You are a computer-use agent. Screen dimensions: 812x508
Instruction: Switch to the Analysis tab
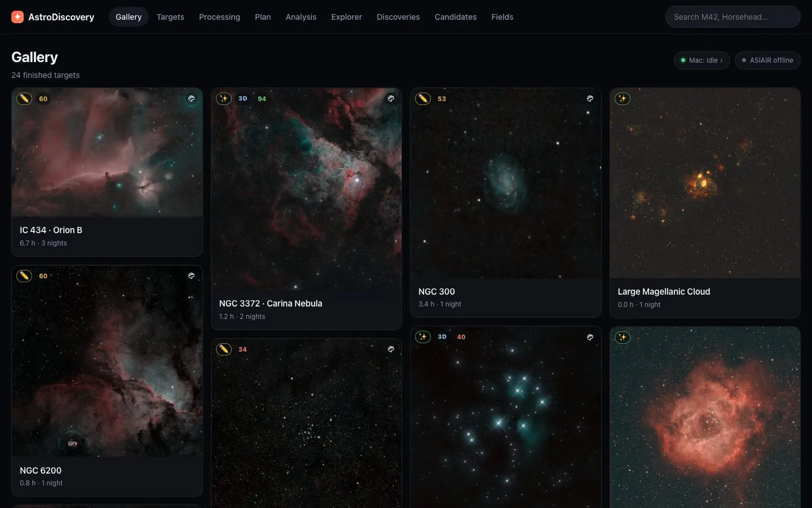tap(301, 17)
